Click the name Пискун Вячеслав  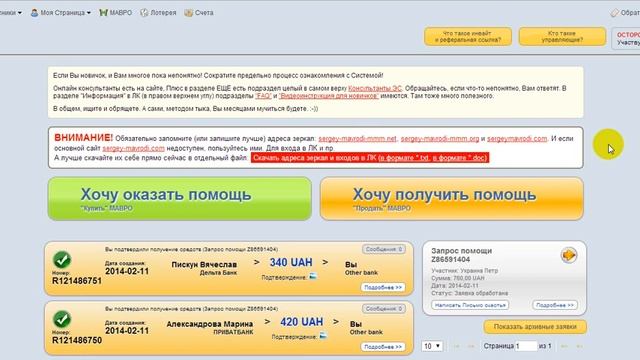204,264
